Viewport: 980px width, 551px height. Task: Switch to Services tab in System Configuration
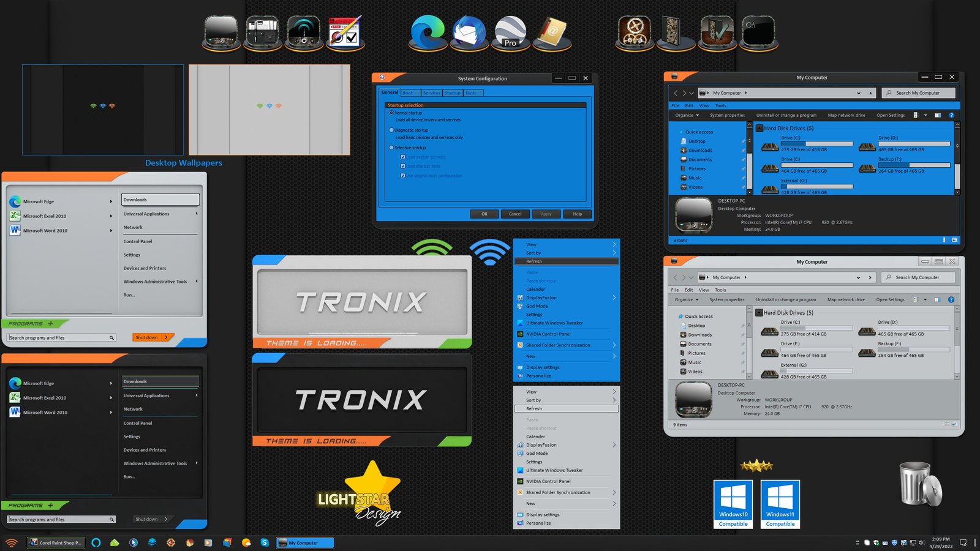[431, 93]
